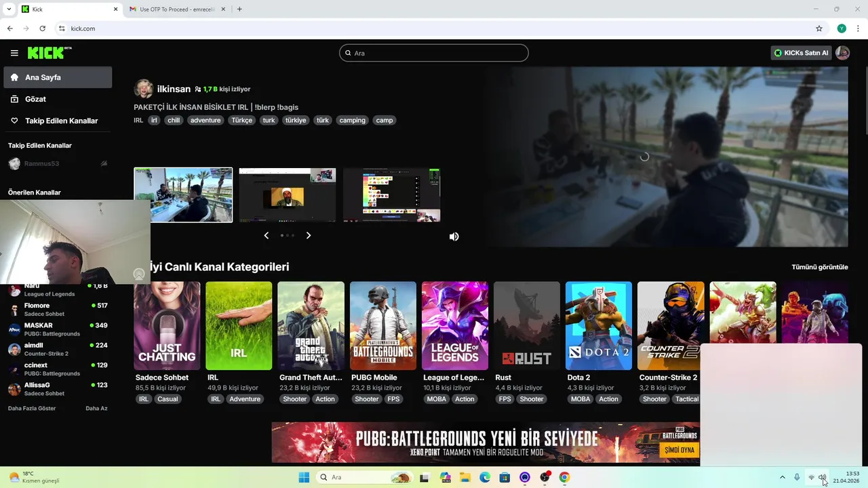Open the hamburger sidebar menu
This screenshot has height=488, width=868.
pos(14,53)
